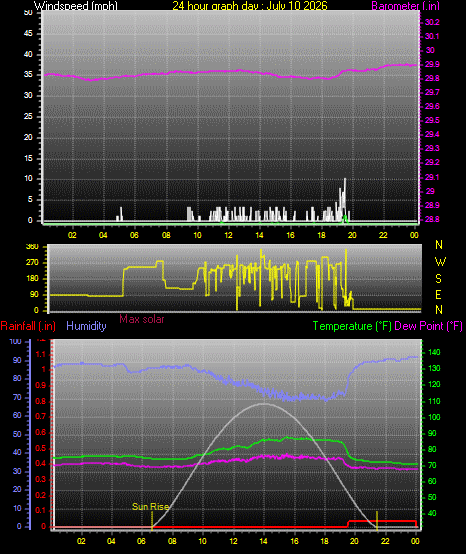Image resolution: width=466 pixels, height=554 pixels.
Task: Click the 270 degree direction scale value
Action: 33,263
